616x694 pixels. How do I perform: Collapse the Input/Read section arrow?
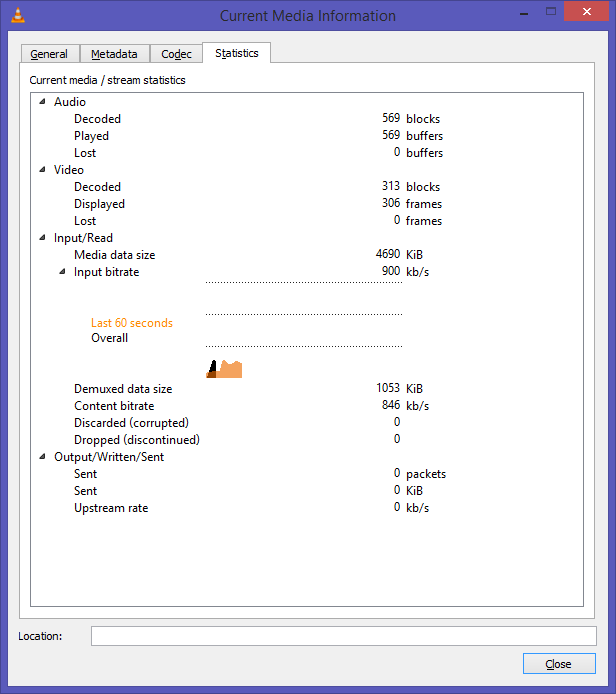tap(42, 238)
